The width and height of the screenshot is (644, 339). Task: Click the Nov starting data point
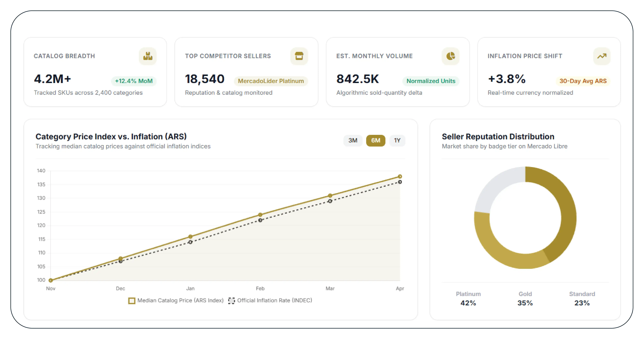(50, 280)
